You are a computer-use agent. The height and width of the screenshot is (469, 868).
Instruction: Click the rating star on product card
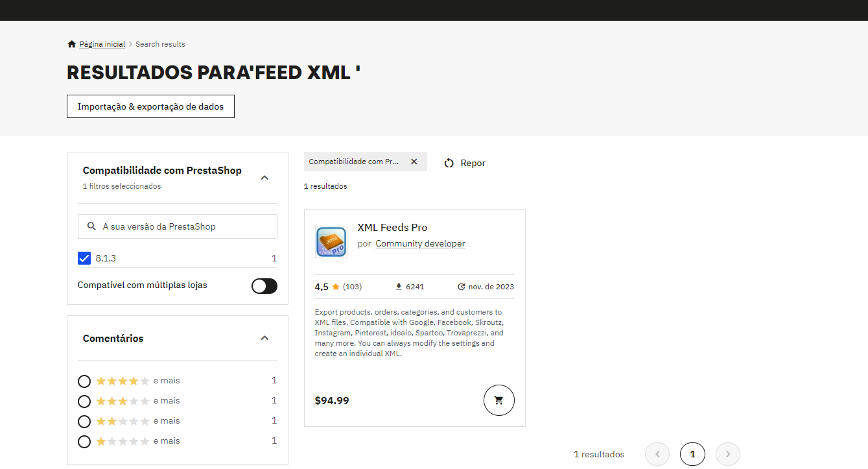click(x=336, y=287)
